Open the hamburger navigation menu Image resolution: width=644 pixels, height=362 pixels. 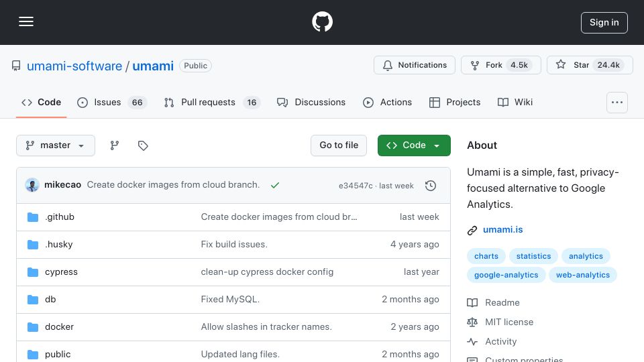click(x=26, y=21)
